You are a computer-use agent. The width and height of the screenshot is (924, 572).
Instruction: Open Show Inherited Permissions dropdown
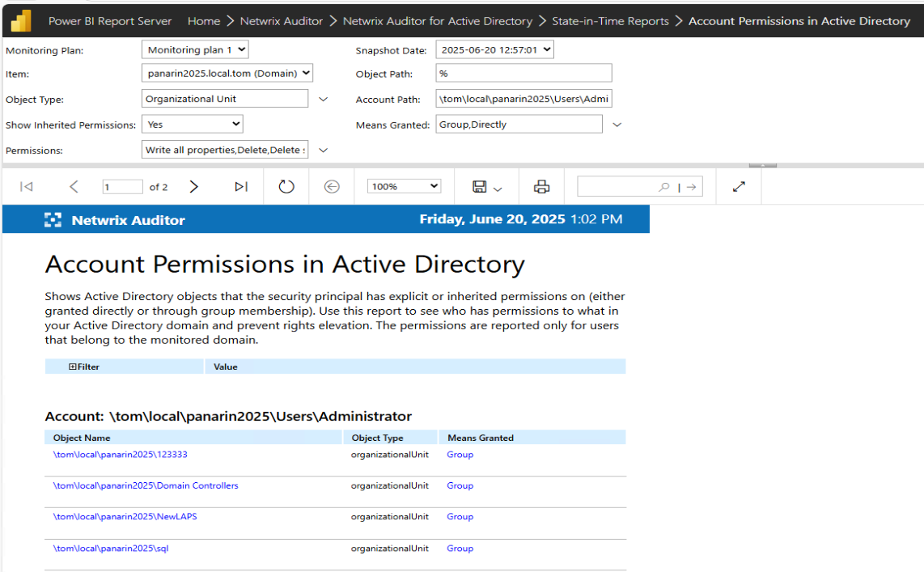tap(192, 125)
